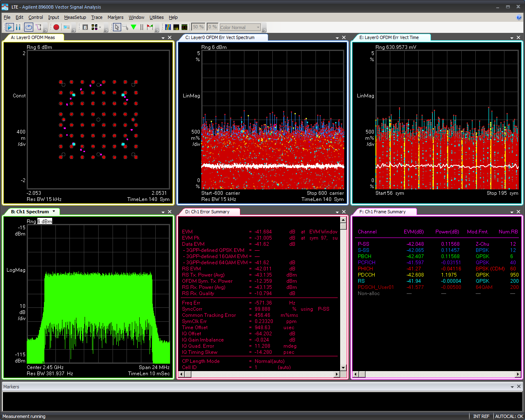
Task: Click the 0 % field
Action: point(212,27)
